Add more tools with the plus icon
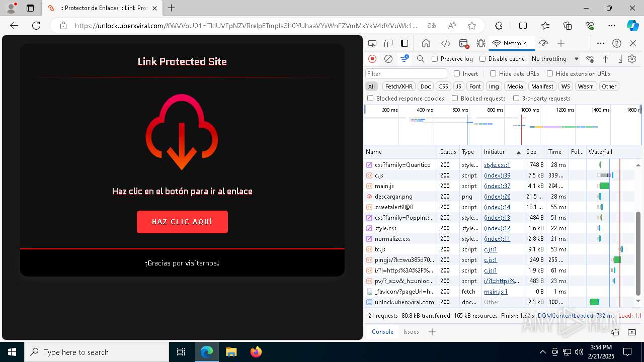The width and height of the screenshot is (644, 362). pyautogui.click(x=561, y=43)
